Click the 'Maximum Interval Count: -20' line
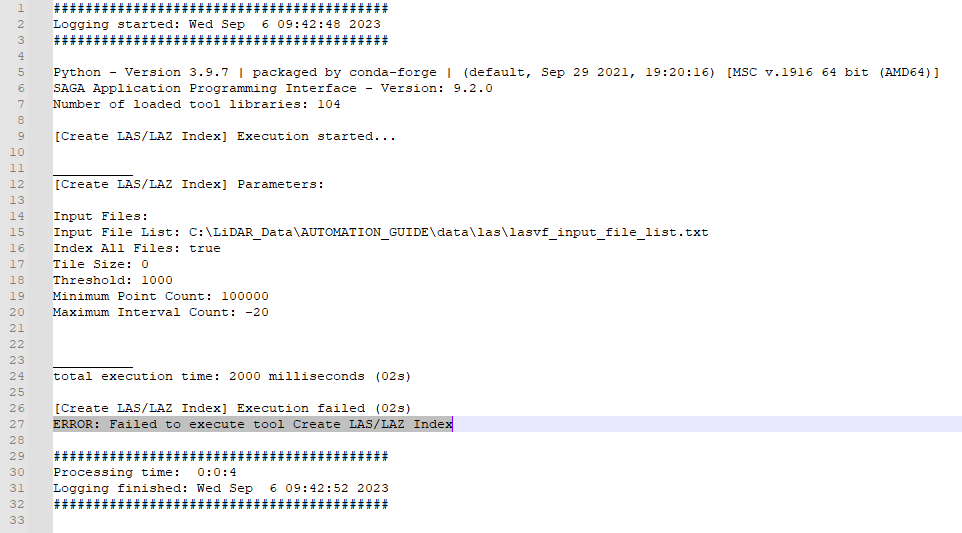 pyautogui.click(x=160, y=312)
